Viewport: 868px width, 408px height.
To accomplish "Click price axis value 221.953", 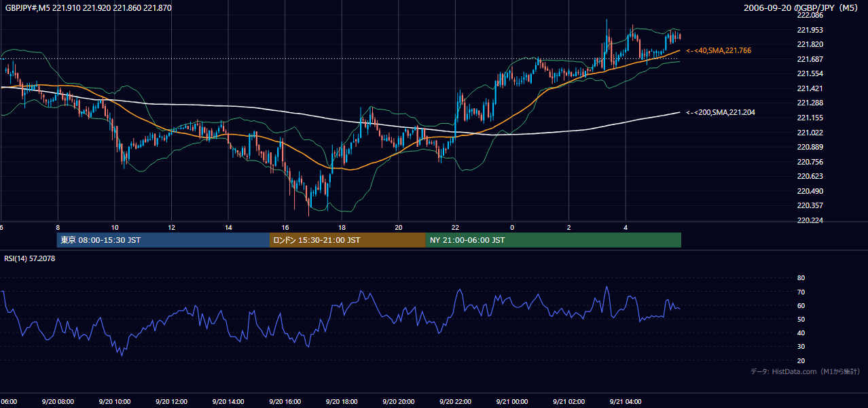I will [810, 30].
